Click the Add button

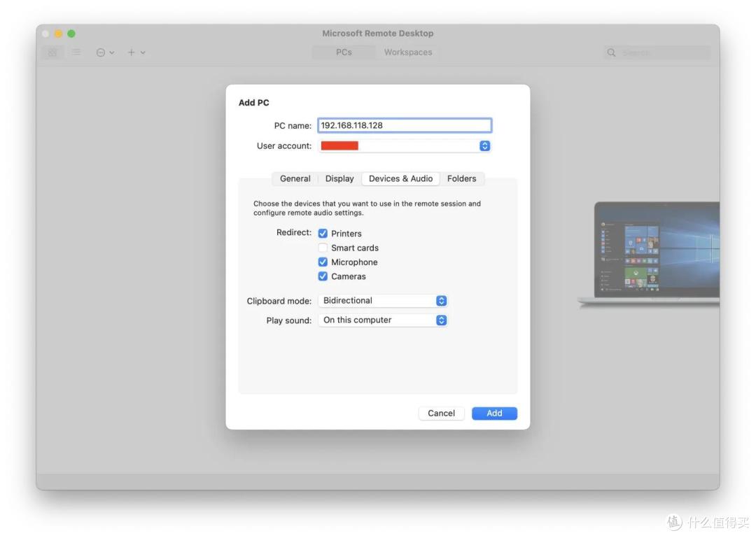pyautogui.click(x=494, y=413)
